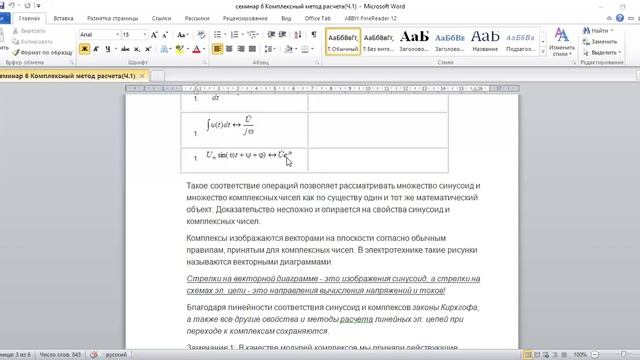This screenshot has width=640, height=360.
Task: Expand the styles gallery
Action: [x=543, y=52]
